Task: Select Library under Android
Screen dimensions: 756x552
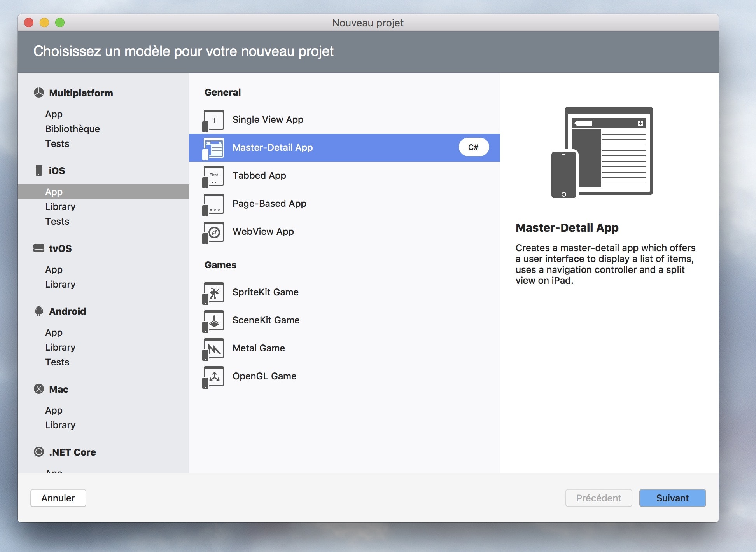Action: click(x=60, y=347)
